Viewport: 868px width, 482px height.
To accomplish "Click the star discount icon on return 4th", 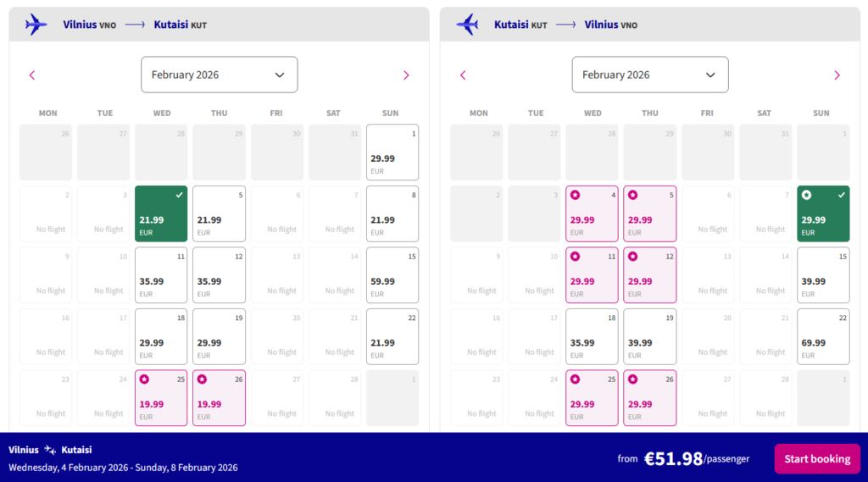I will (x=575, y=195).
